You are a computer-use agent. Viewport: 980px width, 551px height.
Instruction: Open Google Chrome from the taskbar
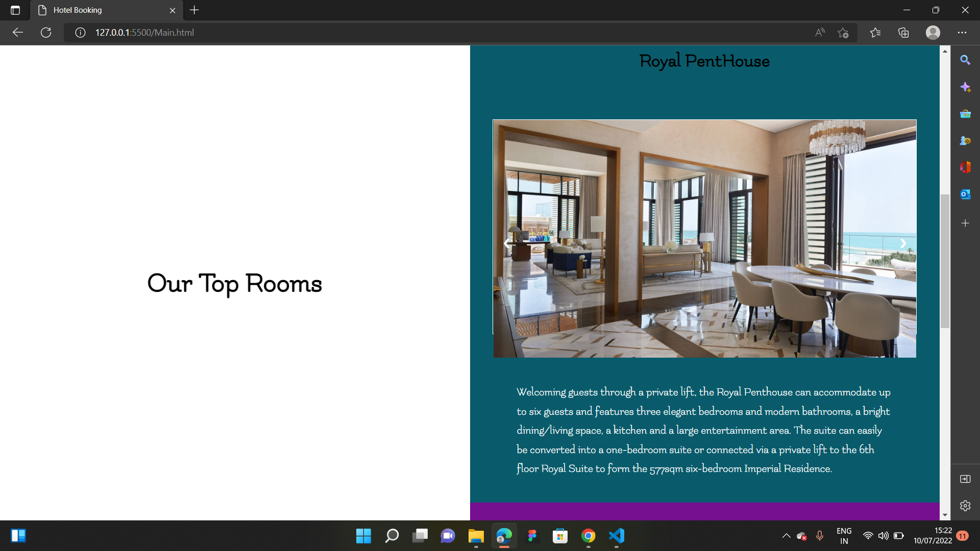589,536
